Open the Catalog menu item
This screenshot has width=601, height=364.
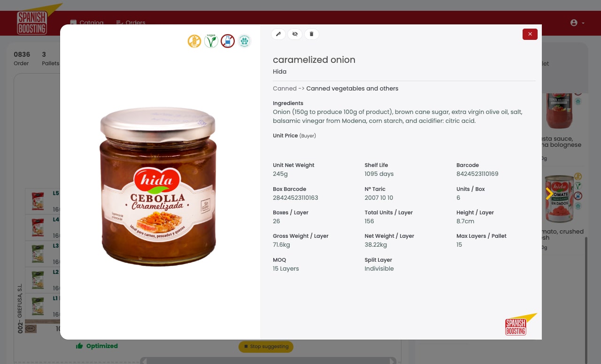[87, 22]
